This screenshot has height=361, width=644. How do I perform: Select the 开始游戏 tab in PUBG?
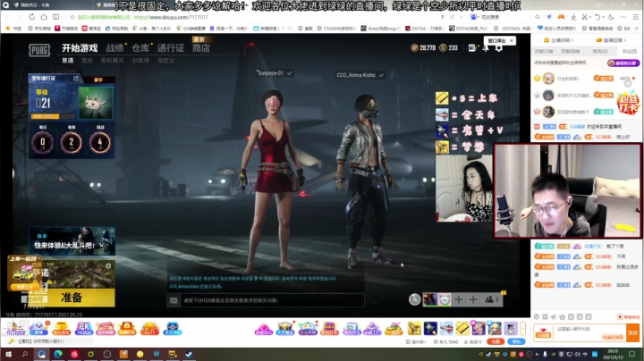tap(80, 48)
